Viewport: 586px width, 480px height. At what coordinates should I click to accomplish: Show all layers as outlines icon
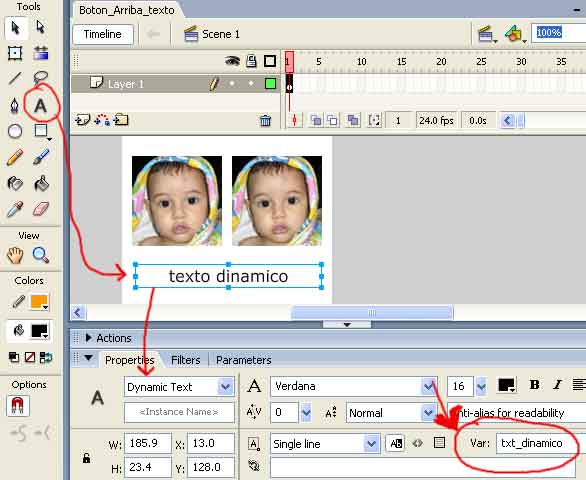click(x=270, y=61)
